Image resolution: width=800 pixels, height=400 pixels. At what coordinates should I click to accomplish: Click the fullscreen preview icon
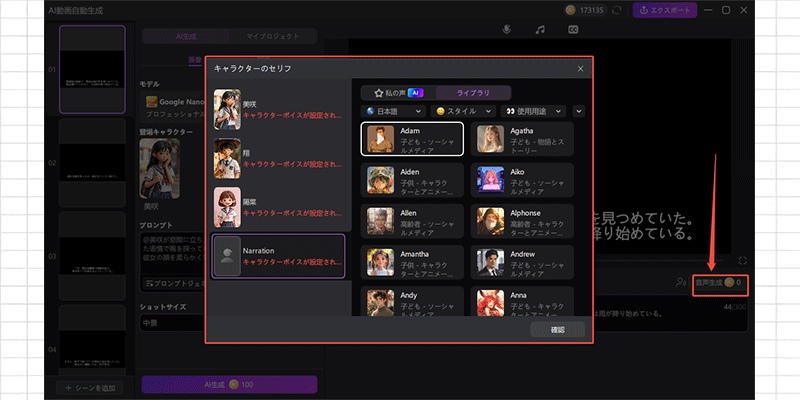742,261
